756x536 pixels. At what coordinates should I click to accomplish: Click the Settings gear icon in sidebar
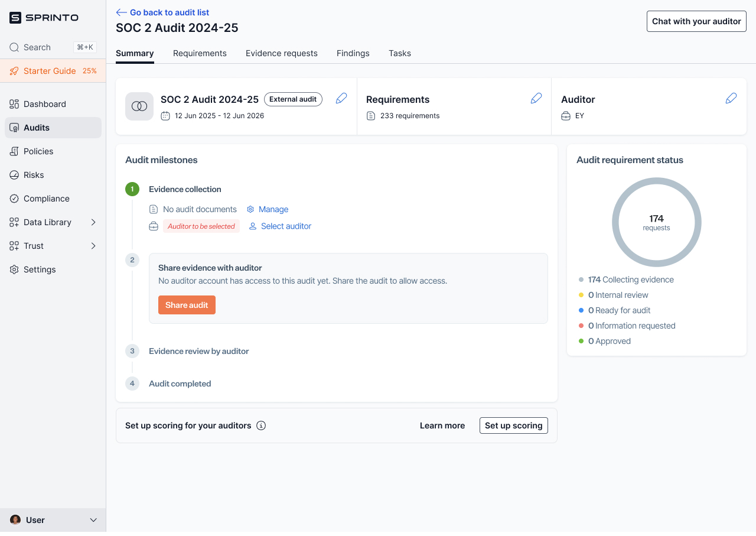coord(14,269)
